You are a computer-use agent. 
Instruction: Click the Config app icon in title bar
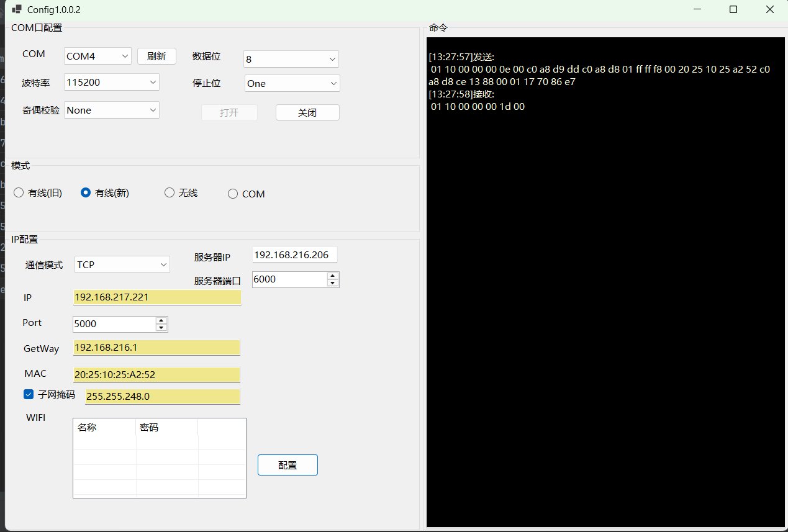click(17, 9)
